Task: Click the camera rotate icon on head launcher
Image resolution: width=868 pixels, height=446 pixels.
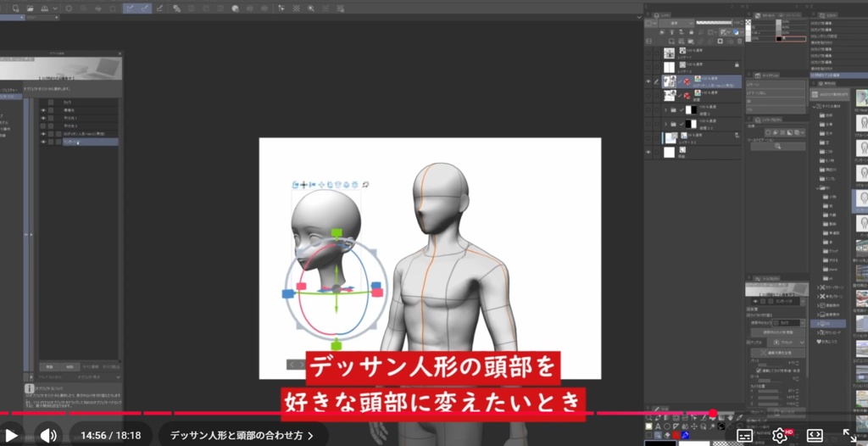Action: (296, 185)
